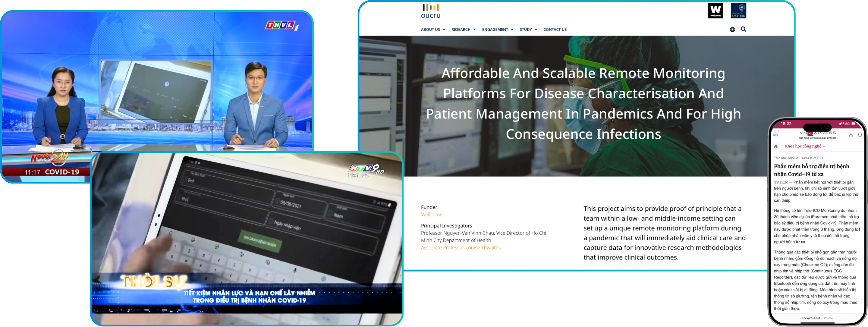Screen dimensions: 868x327
Task: Open the Study menu
Action: pyautogui.click(x=528, y=30)
